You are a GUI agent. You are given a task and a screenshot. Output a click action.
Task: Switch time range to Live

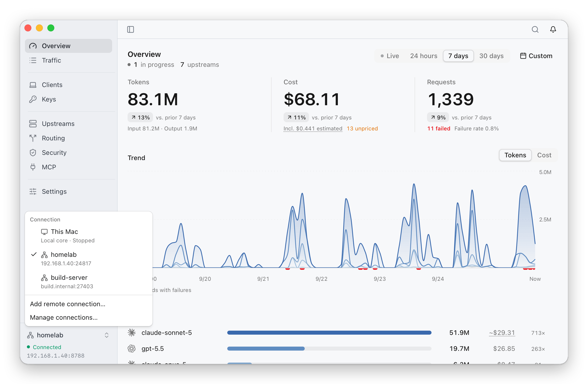(x=390, y=56)
